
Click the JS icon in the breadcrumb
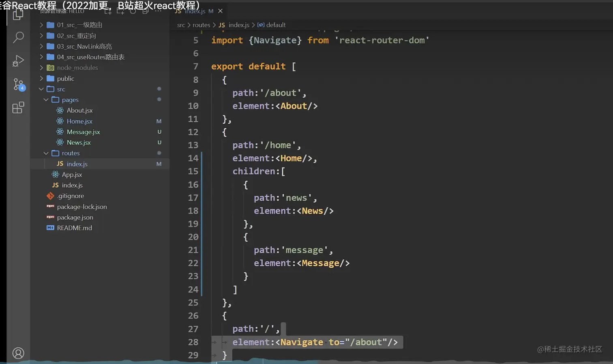pyautogui.click(x=222, y=25)
